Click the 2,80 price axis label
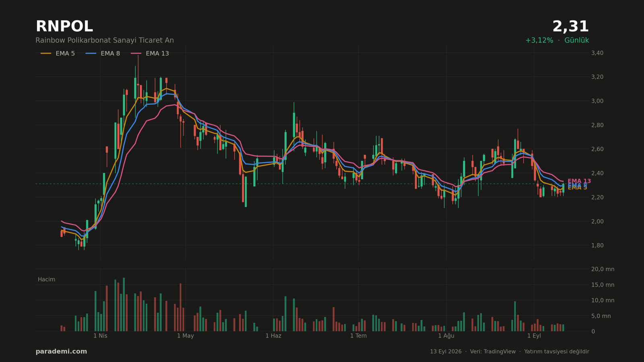The height and width of the screenshot is (362, 644). pos(597,125)
